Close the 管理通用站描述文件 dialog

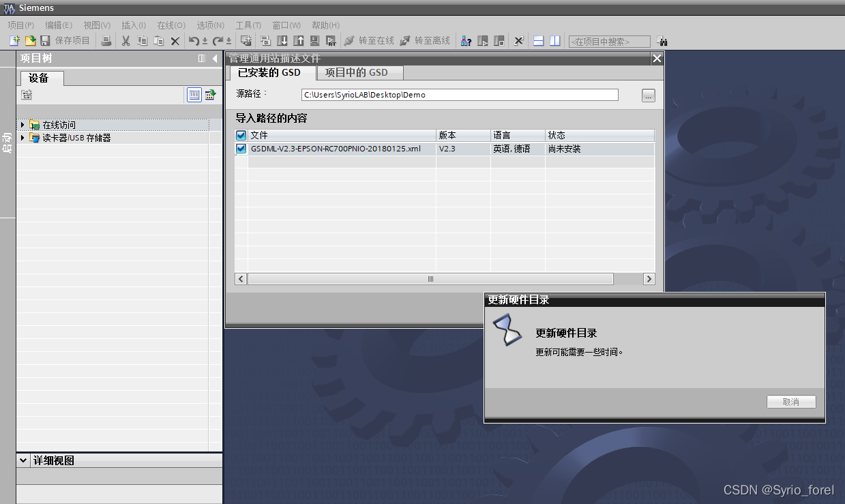pyautogui.click(x=657, y=59)
